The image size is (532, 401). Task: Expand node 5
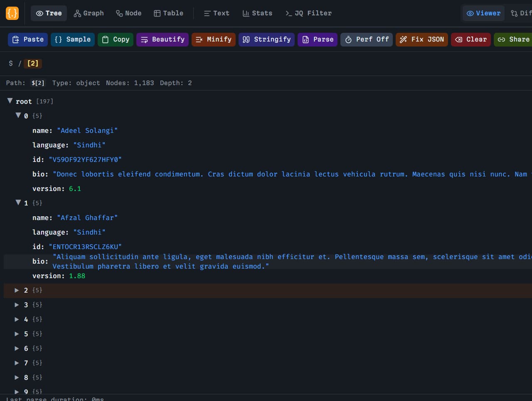pyautogui.click(x=17, y=334)
